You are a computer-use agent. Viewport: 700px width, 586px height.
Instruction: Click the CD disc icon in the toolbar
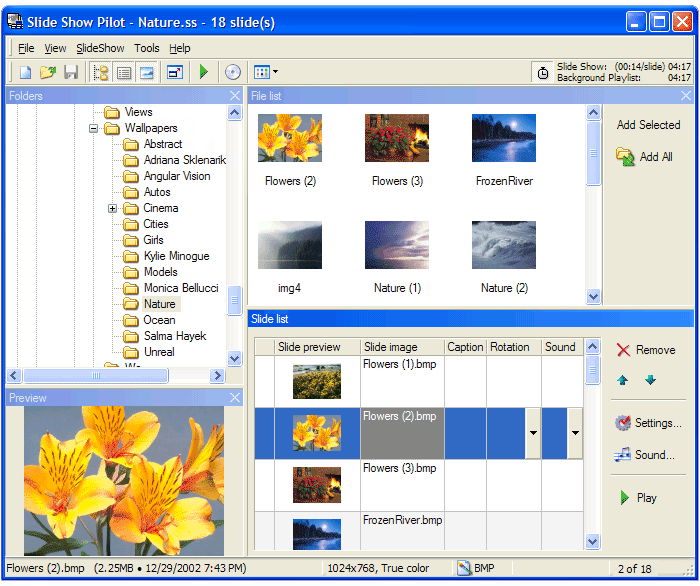[232, 72]
